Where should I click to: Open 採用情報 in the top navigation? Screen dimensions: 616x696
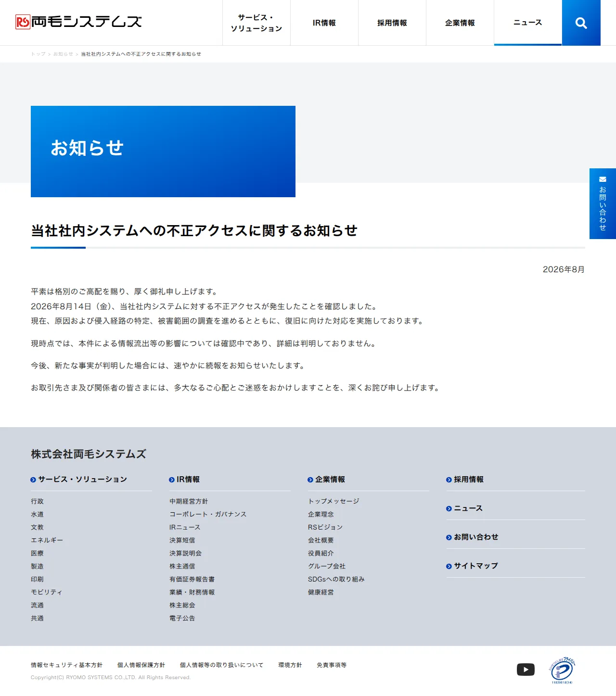coord(392,23)
